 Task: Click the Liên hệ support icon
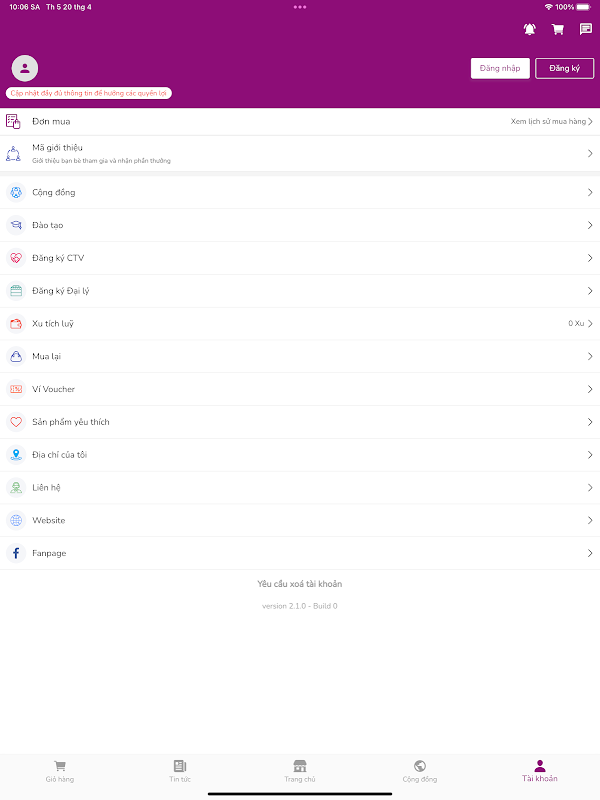click(16, 488)
